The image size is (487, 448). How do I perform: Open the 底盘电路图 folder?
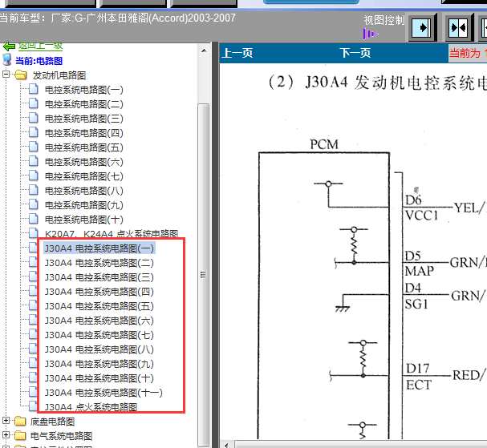click(52, 422)
